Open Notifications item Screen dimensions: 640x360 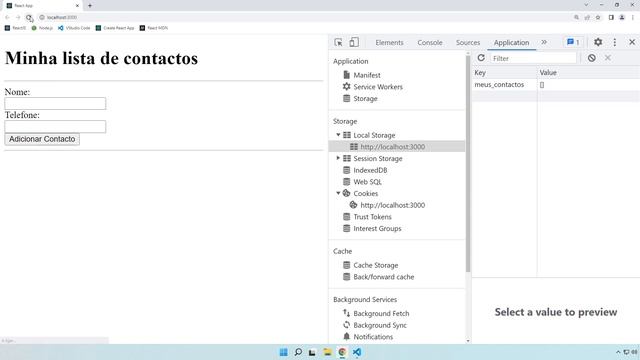coord(368,337)
